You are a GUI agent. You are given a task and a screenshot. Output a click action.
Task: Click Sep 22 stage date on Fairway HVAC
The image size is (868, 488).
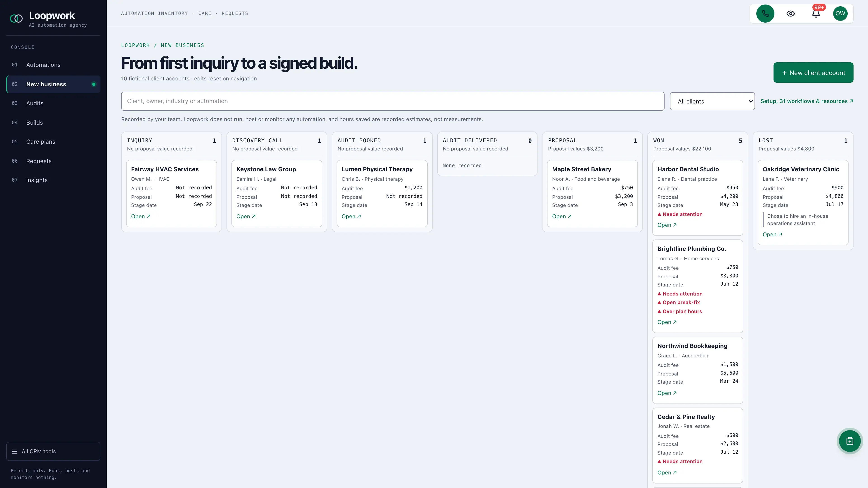click(203, 204)
